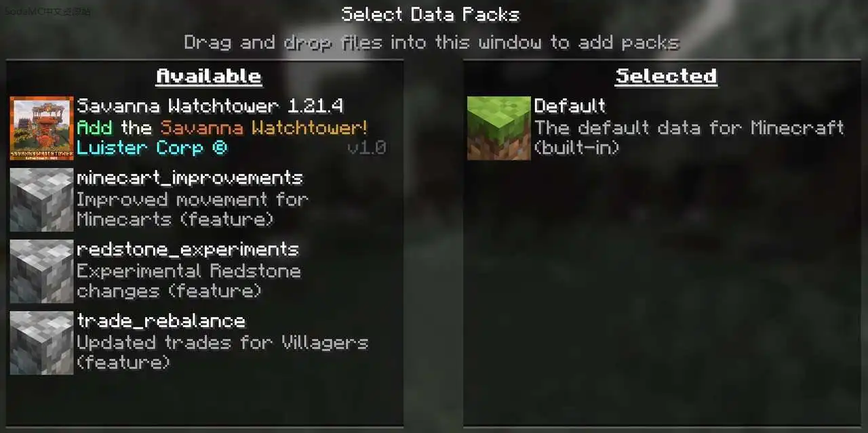Click the minecart_improvements cobblestone icon

click(x=41, y=200)
